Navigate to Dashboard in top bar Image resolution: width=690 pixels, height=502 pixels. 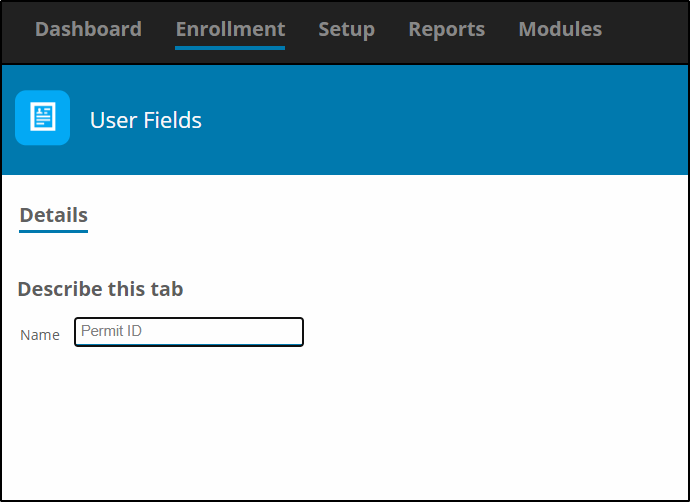pyautogui.click(x=88, y=29)
